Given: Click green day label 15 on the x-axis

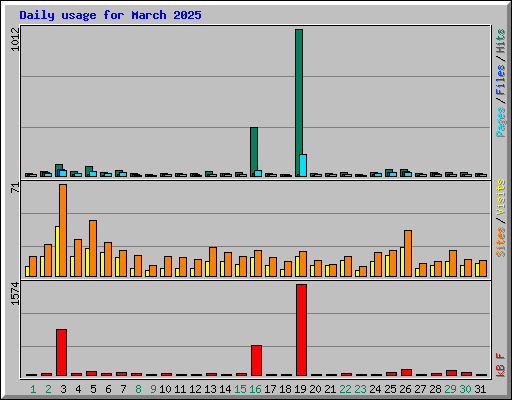Looking at the screenshot, I should [x=240, y=389].
